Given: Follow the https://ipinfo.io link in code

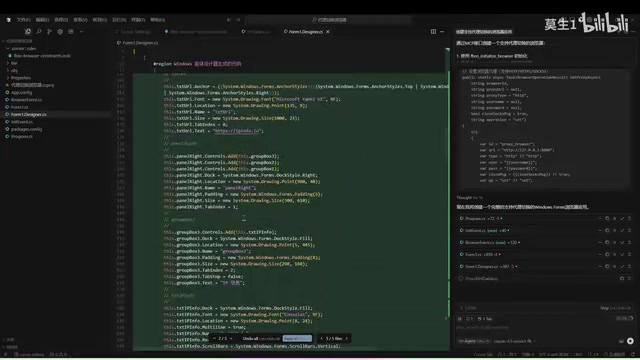Looking at the screenshot, I should click(237, 131).
